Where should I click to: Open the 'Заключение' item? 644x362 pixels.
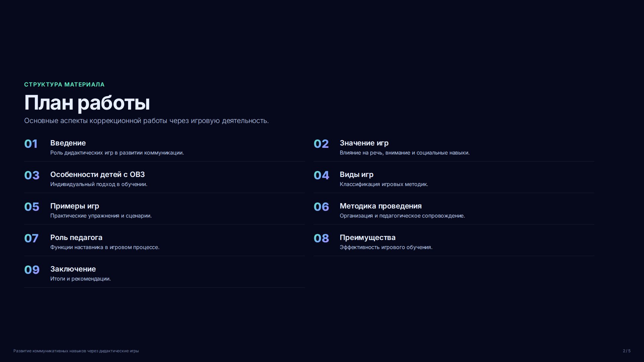pyautogui.click(x=73, y=269)
